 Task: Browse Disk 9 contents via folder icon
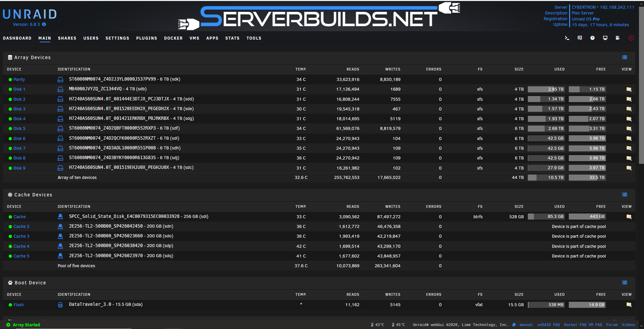pos(629,168)
